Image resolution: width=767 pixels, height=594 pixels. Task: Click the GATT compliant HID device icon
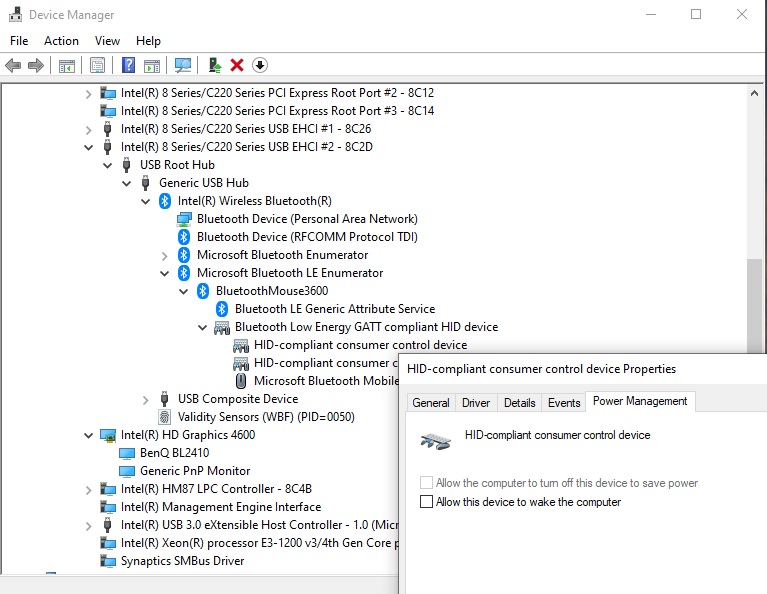pyautogui.click(x=222, y=327)
